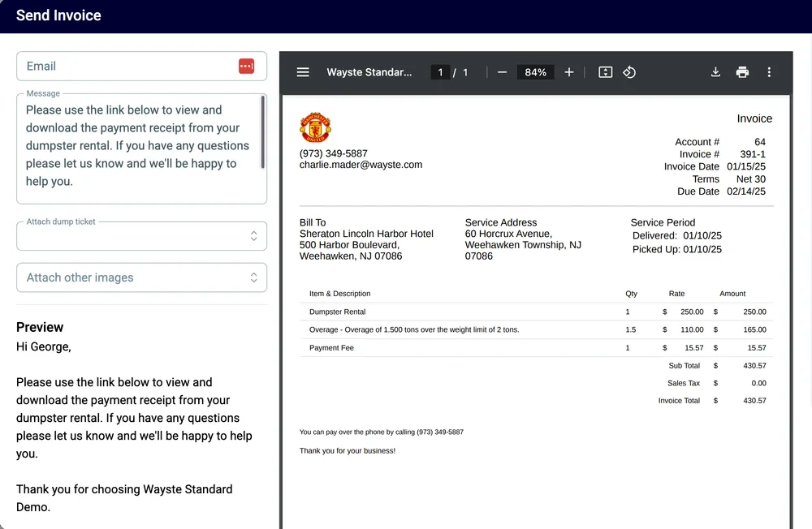Expand the Attach dump ticket dropdown
The image size is (812, 529).
[253, 236]
